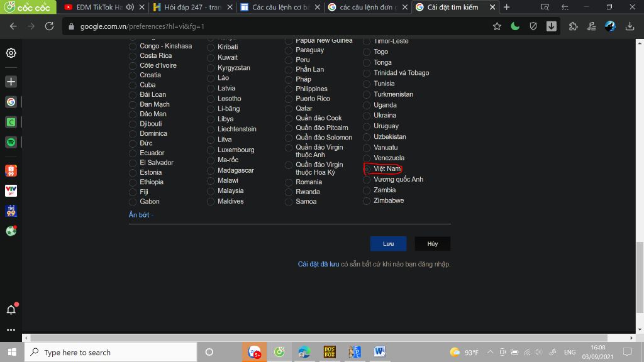The image size is (644, 362).
Task: Open notifications bell in the sidebar
Action: pos(11,309)
